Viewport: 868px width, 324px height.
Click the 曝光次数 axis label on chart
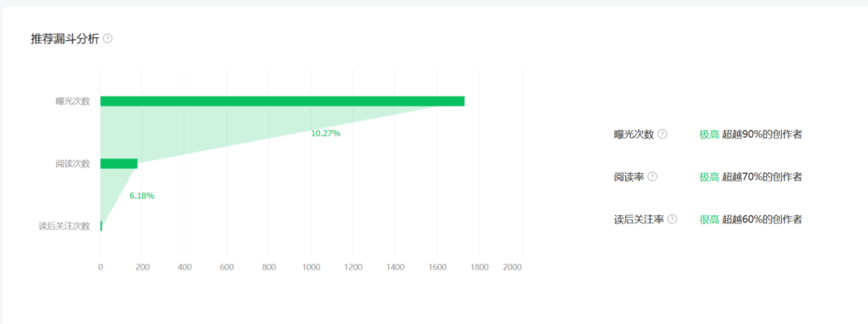(x=72, y=101)
